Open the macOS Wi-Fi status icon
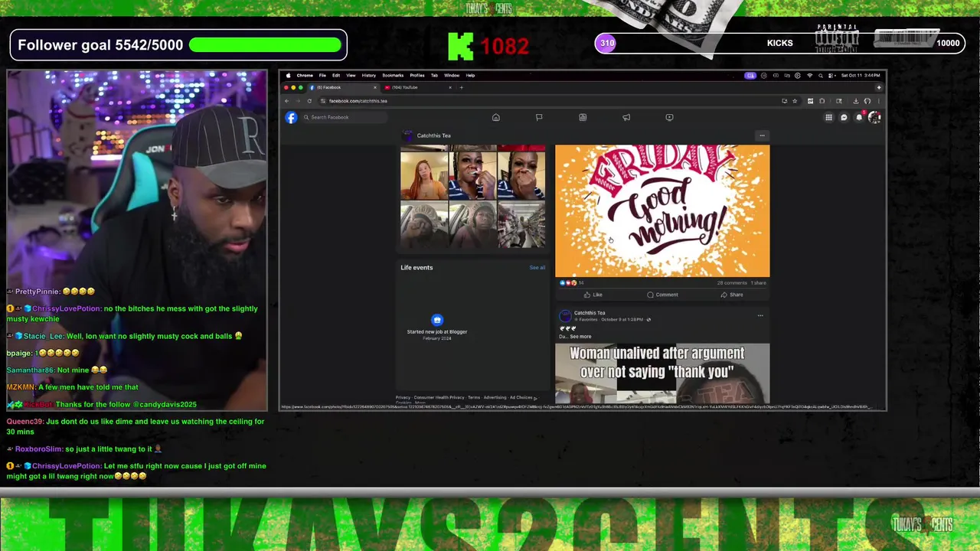 [x=809, y=75]
